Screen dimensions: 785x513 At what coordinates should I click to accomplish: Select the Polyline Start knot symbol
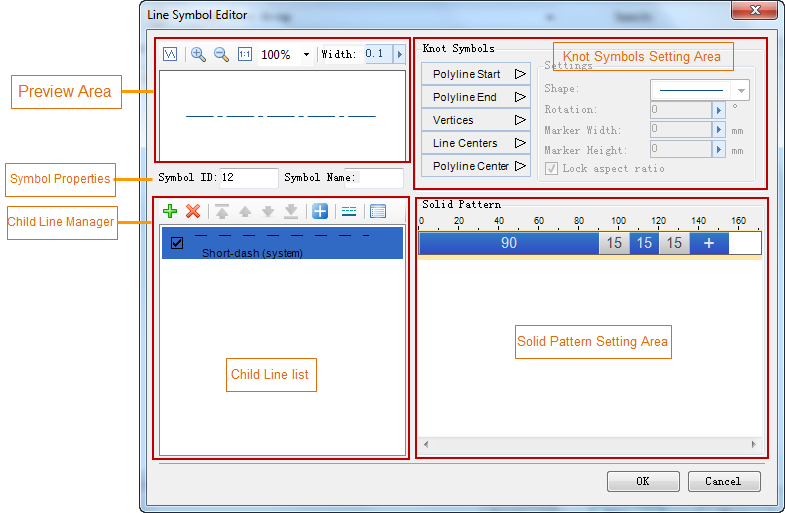476,74
